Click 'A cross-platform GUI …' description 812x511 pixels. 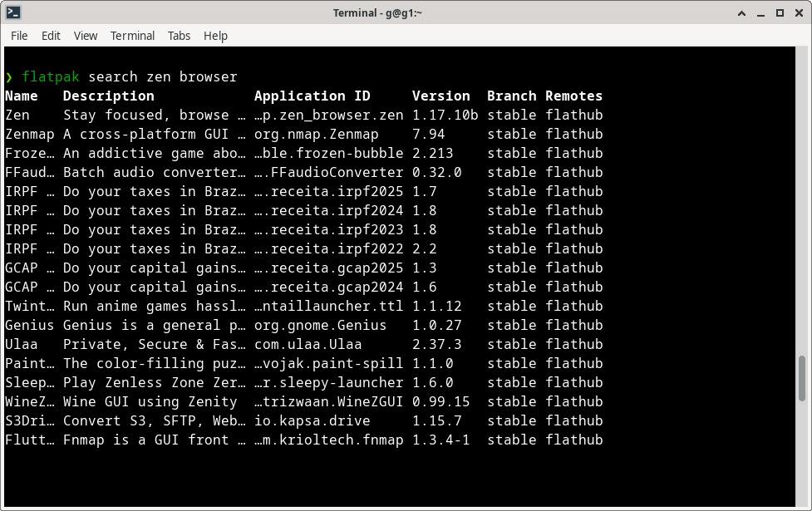155,134
